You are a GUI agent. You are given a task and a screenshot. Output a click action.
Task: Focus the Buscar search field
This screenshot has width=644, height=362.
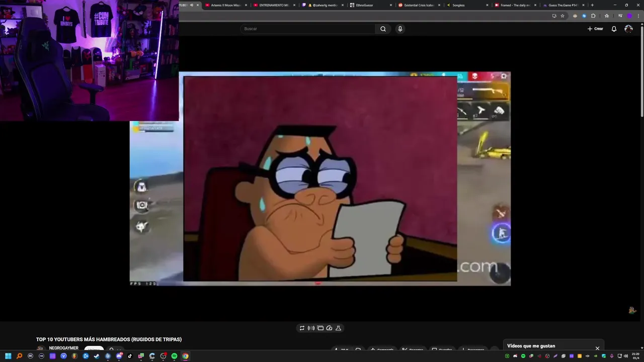pos(307,29)
